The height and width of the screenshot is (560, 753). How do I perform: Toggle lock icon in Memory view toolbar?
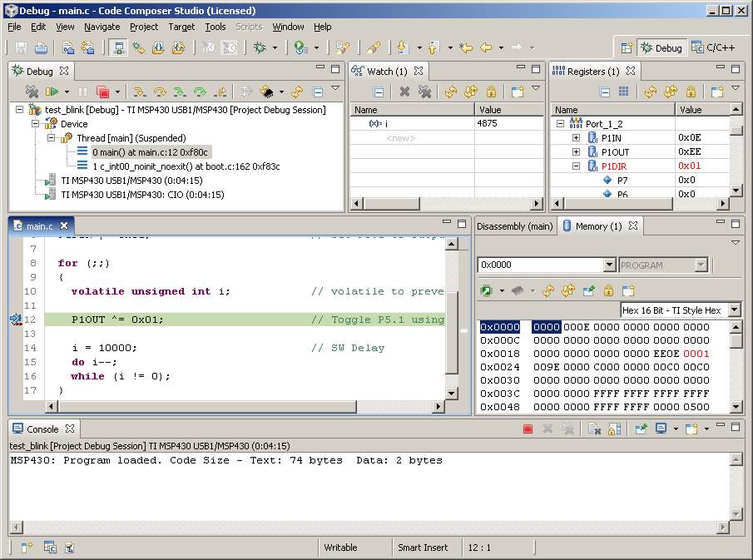click(608, 290)
